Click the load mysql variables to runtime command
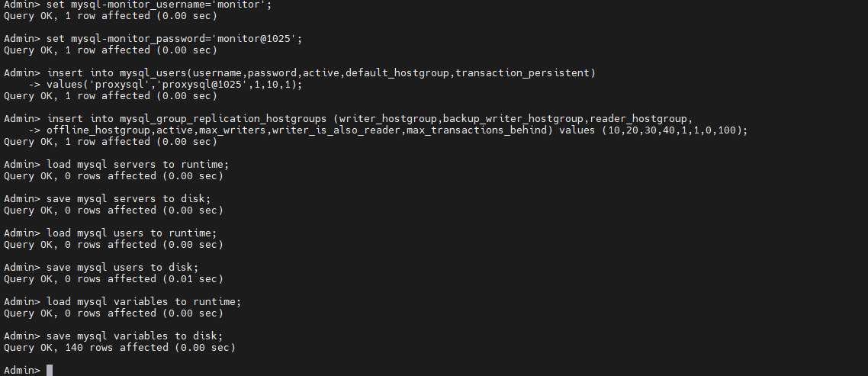The width and height of the screenshot is (868, 376). tap(143, 302)
